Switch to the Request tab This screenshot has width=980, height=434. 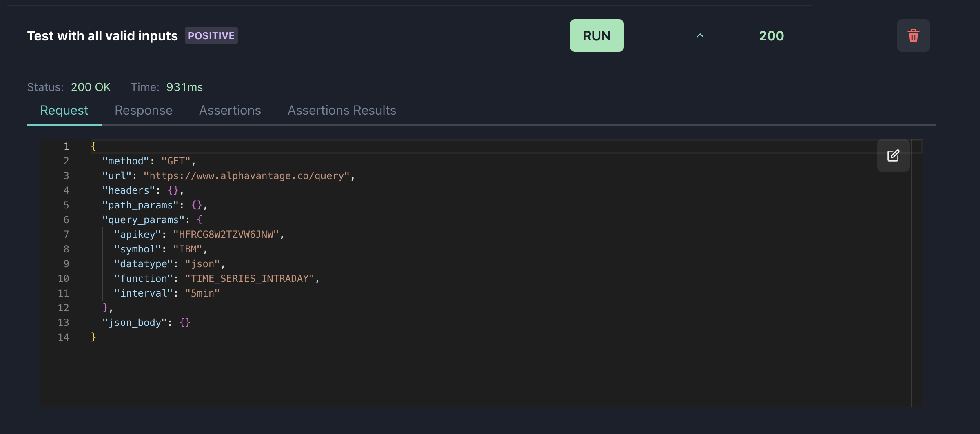coord(64,110)
